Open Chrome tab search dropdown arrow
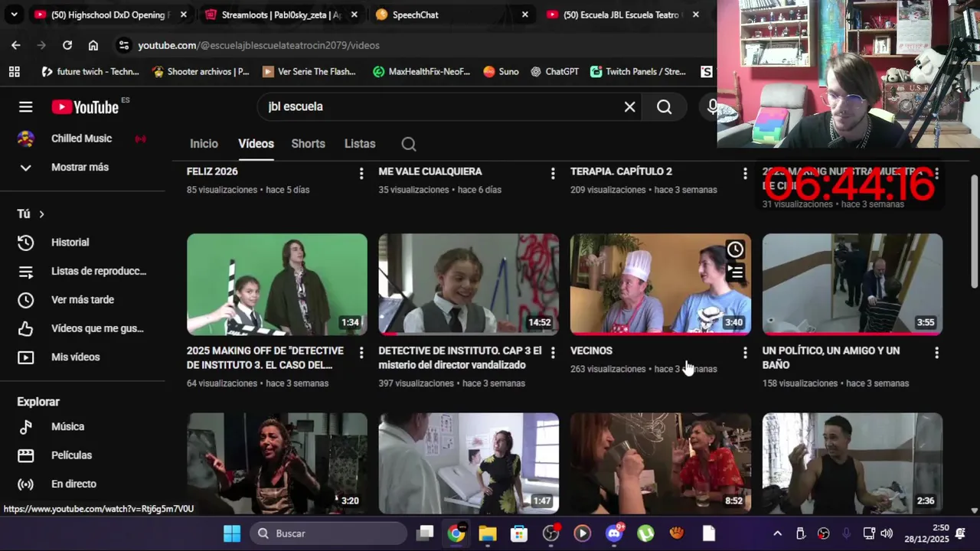The image size is (980, 551). click(x=14, y=15)
